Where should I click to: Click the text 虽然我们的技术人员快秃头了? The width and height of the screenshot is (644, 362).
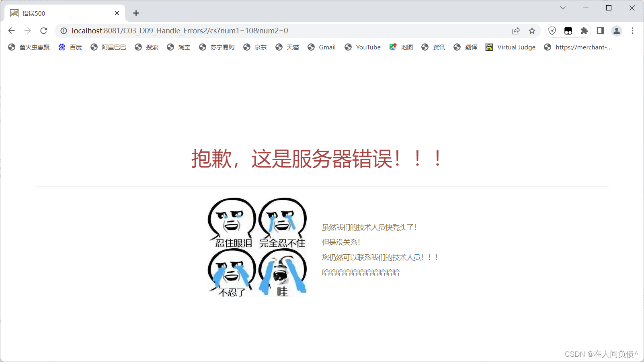[x=369, y=227]
